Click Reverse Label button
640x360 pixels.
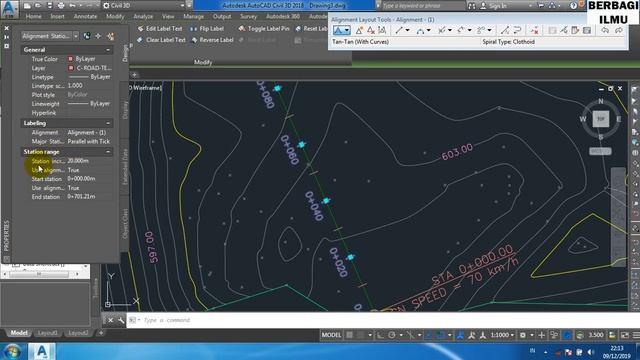pos(212,40)
